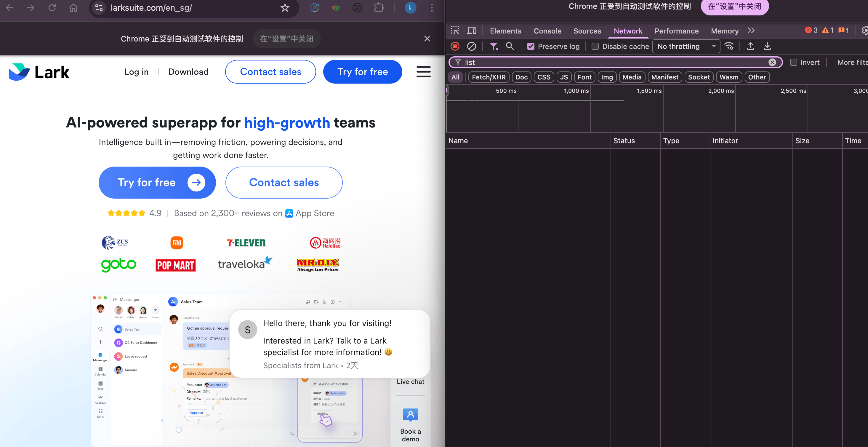Filter requests by Doc type
Viewport: 868px width, 447px height.
click(521, 77)
